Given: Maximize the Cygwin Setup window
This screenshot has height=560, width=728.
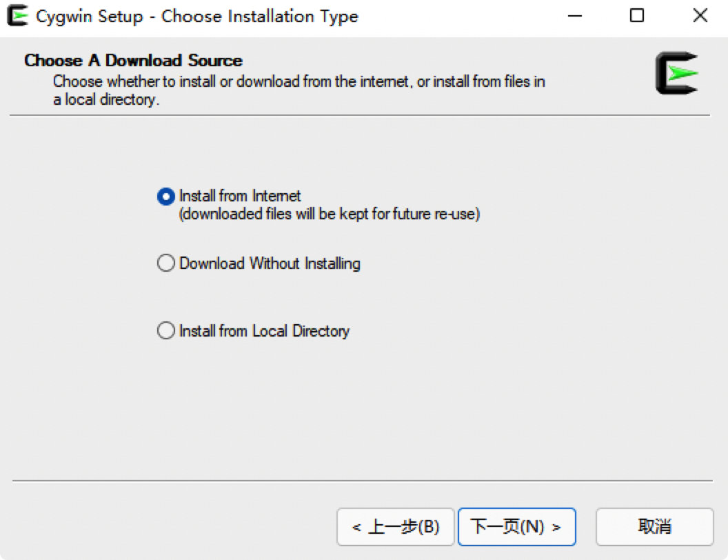Looking at the screenshot, I should (637, 16).
